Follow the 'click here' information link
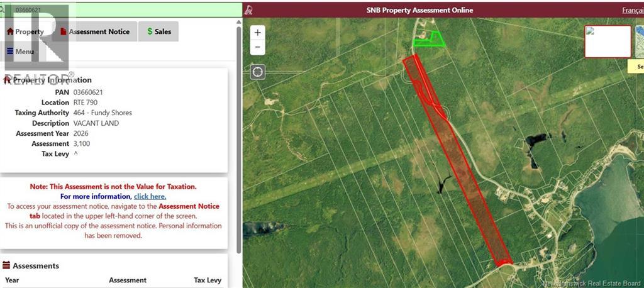644x288 pixels. [x=150, y=196]
